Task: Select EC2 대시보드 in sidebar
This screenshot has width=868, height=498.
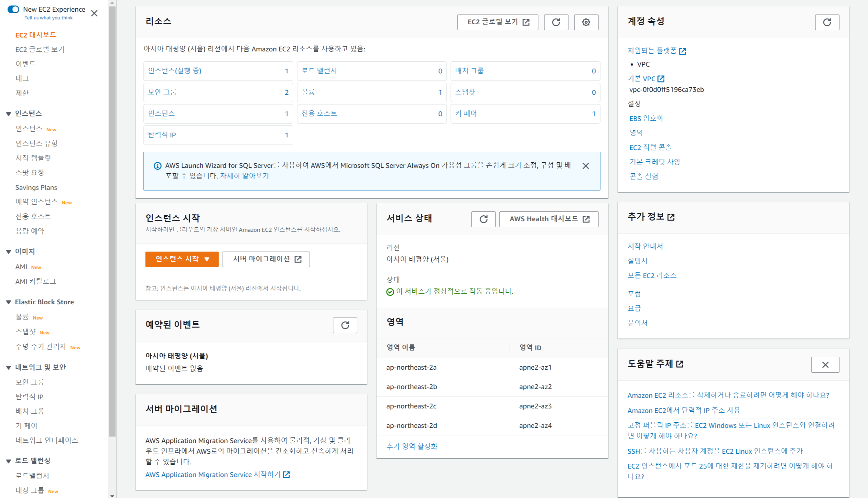Action: pos(36,35)
